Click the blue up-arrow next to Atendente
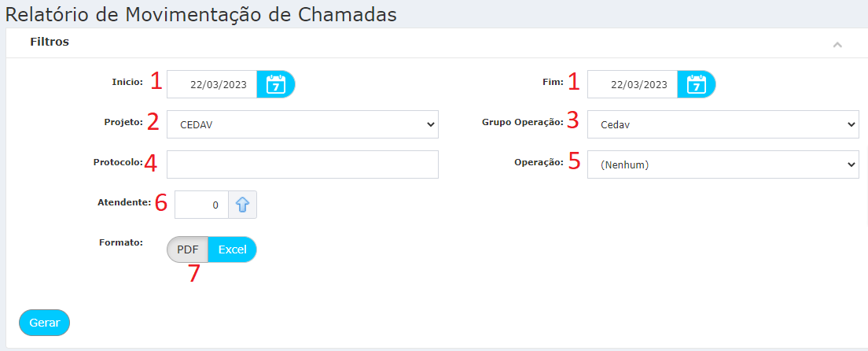The height and width of the screenshot is (351, 868). tap(242, 205)
